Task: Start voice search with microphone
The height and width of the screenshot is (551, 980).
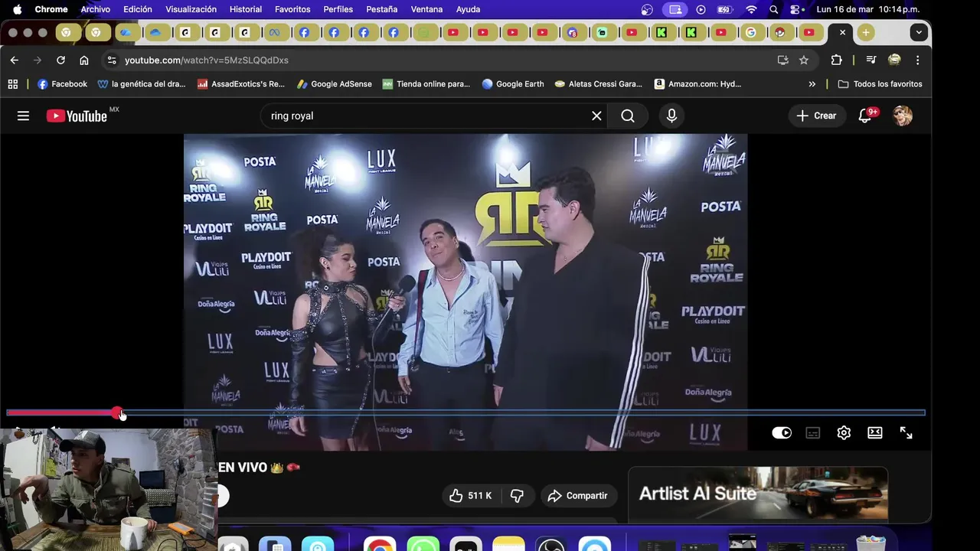Action: 671,116
